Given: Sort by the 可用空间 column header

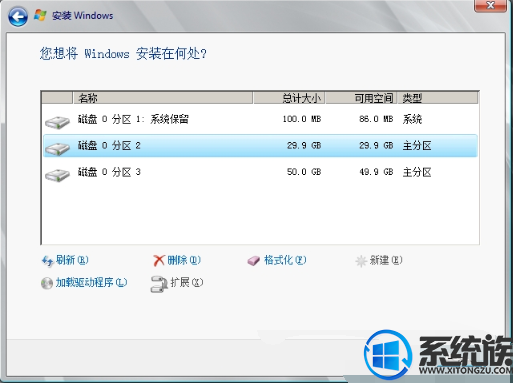Looking at the screenshot, I should point(361,98).
